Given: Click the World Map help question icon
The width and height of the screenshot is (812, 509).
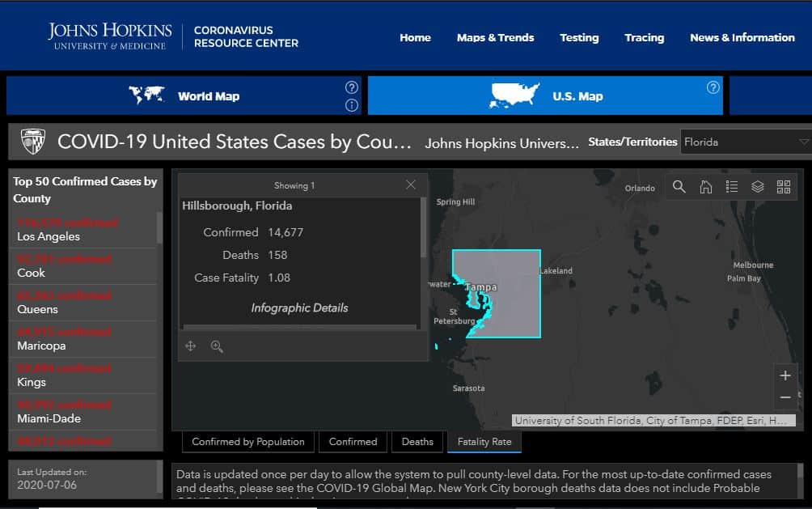Looking at the screenshot, I should [x=352, y=87].
